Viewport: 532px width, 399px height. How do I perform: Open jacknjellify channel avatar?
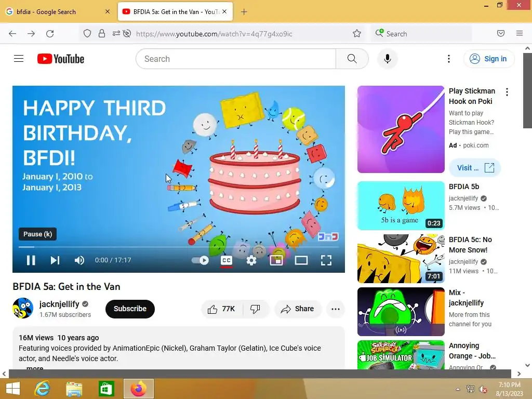(23, 308)
